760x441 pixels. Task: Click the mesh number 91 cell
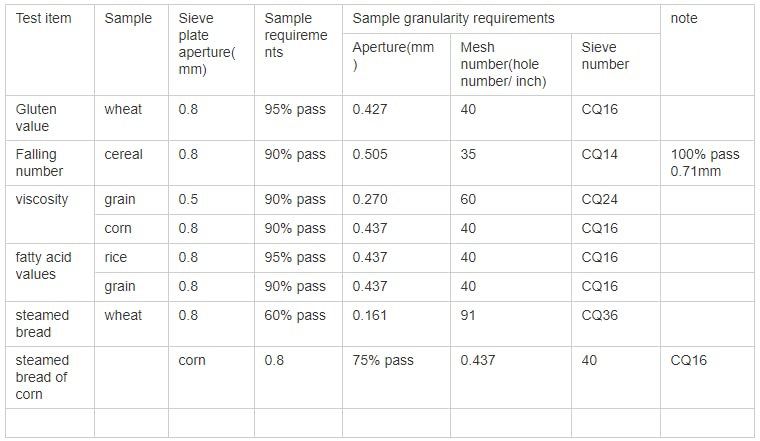point(511,324)
